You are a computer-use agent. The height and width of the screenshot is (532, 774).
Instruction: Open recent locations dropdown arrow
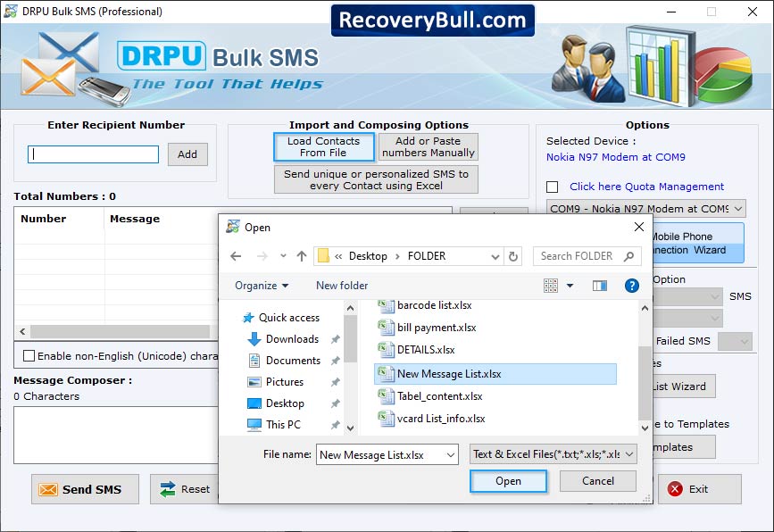click(x=283, y=255)
